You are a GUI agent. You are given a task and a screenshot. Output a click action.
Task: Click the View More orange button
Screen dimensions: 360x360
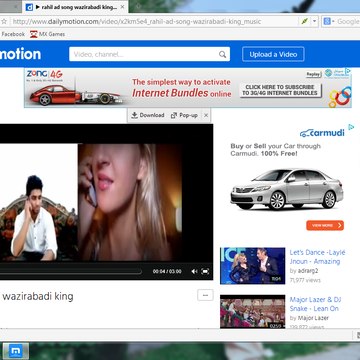click(x=325, y=226)
